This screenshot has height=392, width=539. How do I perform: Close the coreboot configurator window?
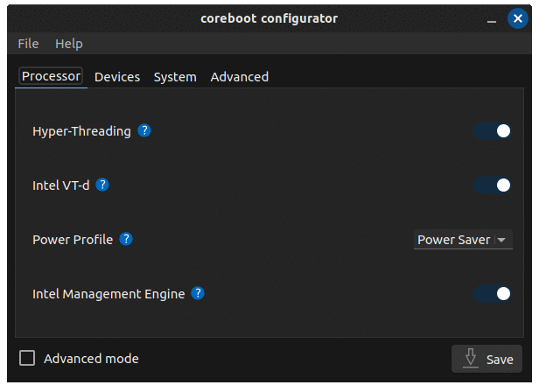(x=517, y=17)
